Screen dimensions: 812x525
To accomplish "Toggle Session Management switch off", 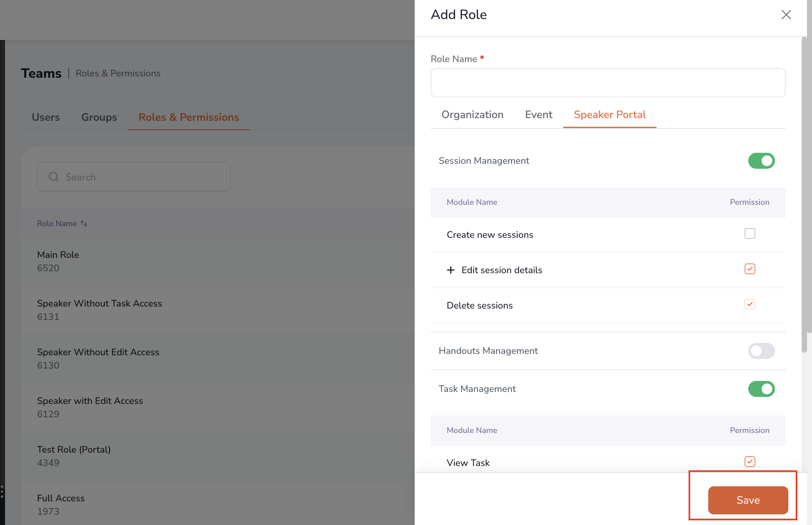I will (x=761, y=160).
